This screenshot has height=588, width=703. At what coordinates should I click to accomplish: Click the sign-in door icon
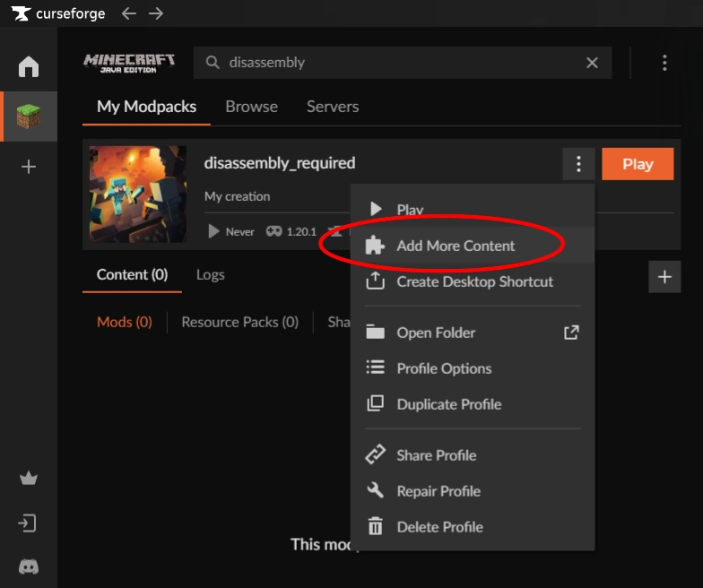(x=29, y=523)
